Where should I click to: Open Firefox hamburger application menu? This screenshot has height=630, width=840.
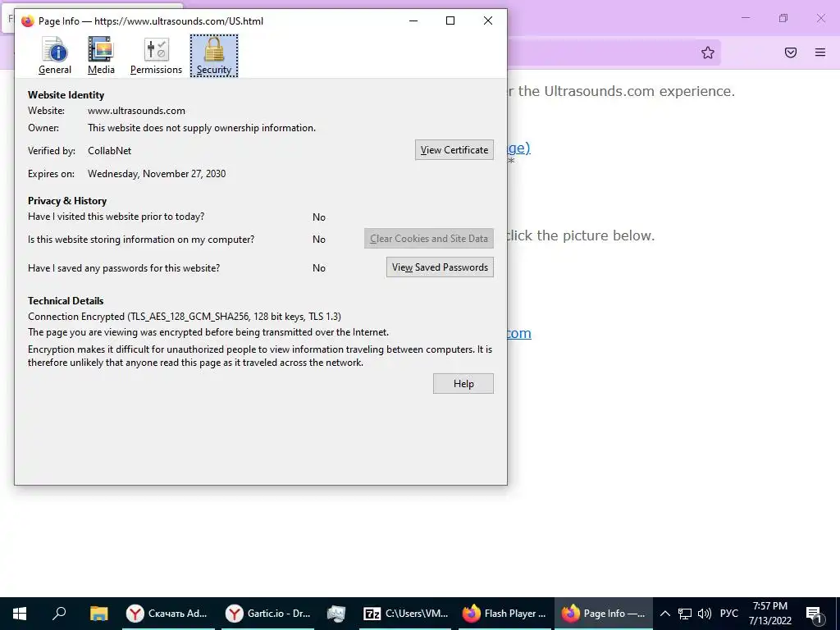(x=820, y=52)
